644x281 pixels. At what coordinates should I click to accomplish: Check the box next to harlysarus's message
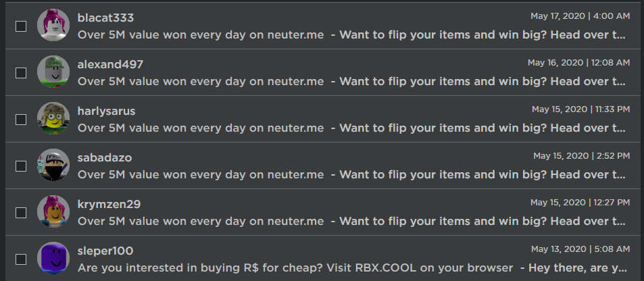point(21,119)
